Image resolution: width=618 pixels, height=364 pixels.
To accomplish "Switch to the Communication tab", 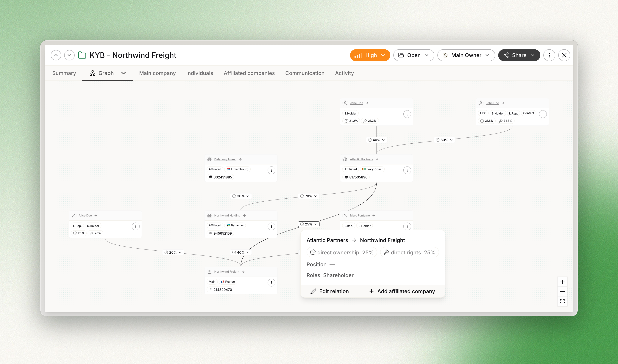I will [x=305, y=73].
